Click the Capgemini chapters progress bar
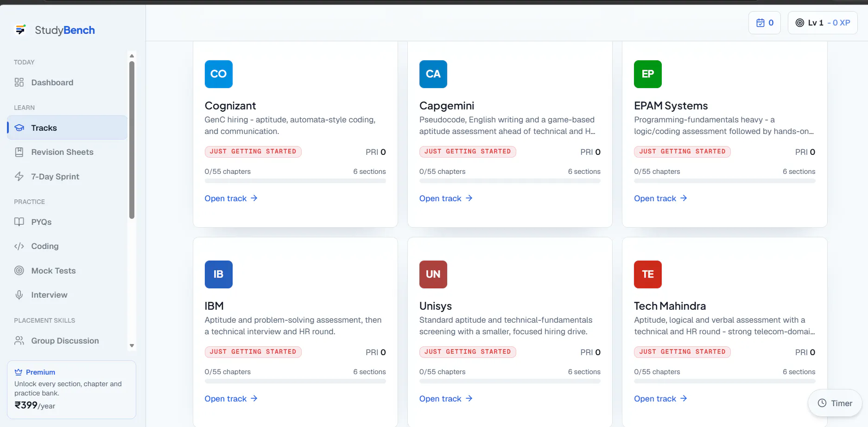This screenshot has width=868, height=427. tap(510, 181)
